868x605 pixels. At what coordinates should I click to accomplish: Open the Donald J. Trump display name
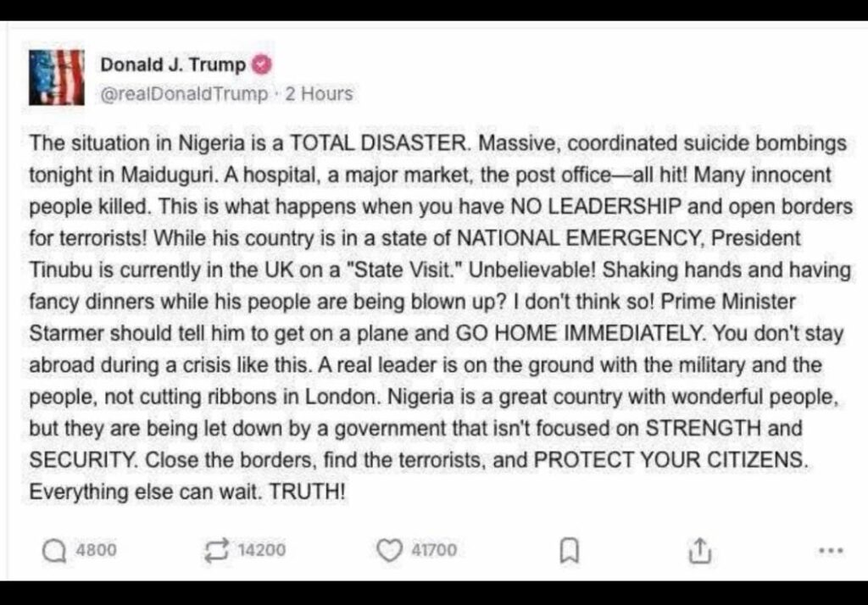(173, 64)
